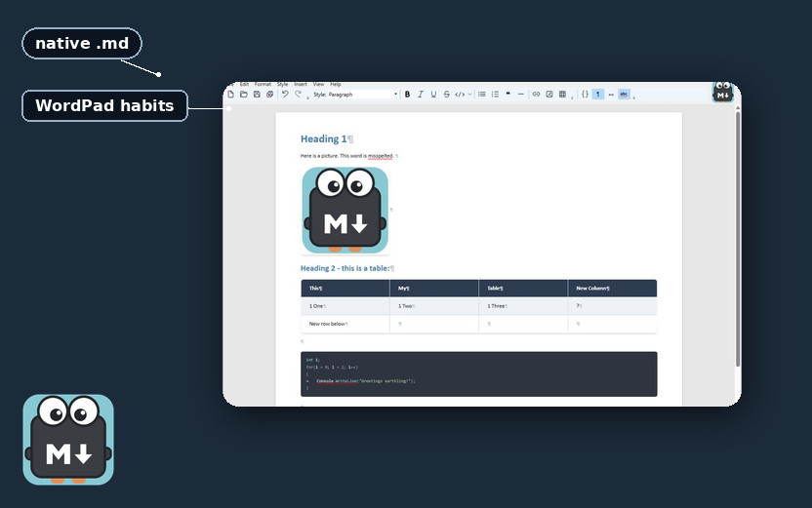
Task: Apply bold formatting
Action: tap(408, 95)
